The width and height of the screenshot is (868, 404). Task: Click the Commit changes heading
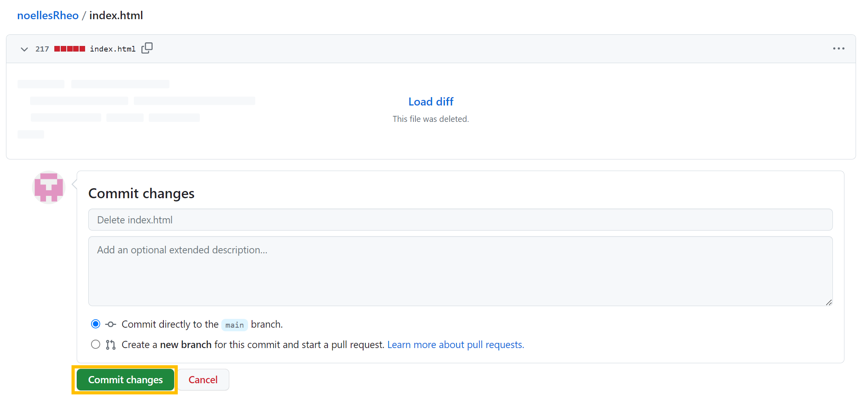141,193
